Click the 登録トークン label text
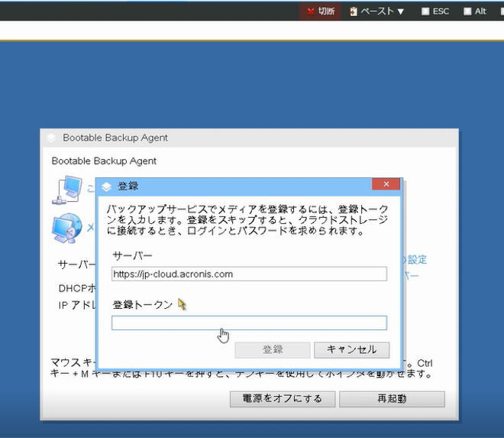504x438 pixels. point(143,304)
